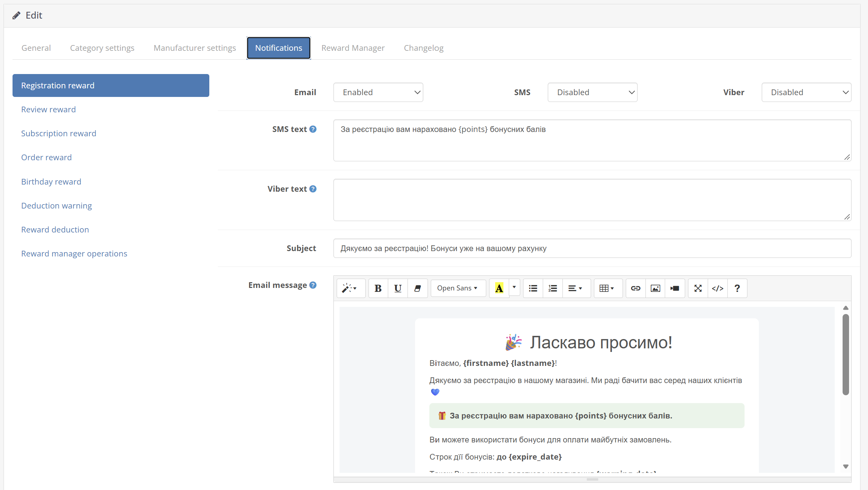Click into the Subject input field

tap(592, 248)
